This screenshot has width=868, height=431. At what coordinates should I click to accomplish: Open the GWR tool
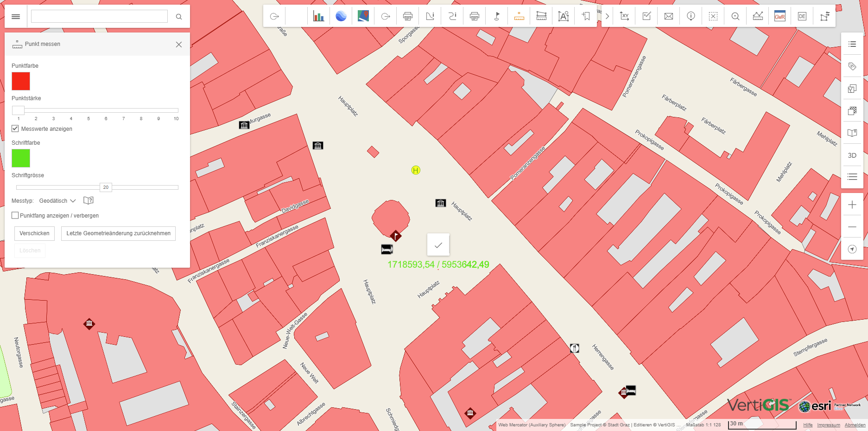point(780,16)
